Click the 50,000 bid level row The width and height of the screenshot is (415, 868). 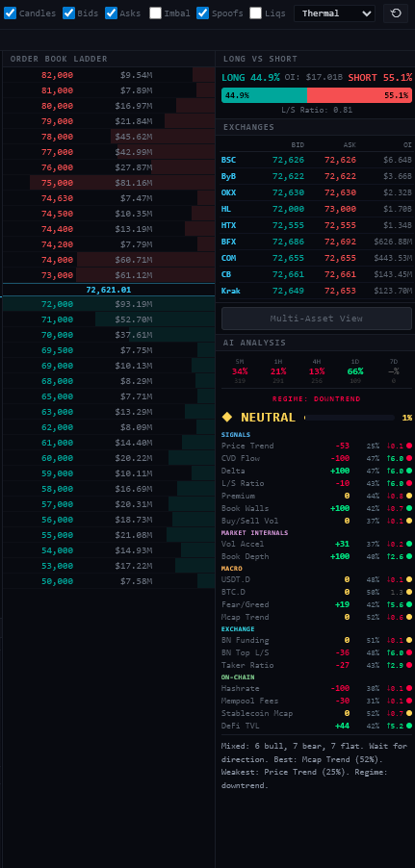109,580
